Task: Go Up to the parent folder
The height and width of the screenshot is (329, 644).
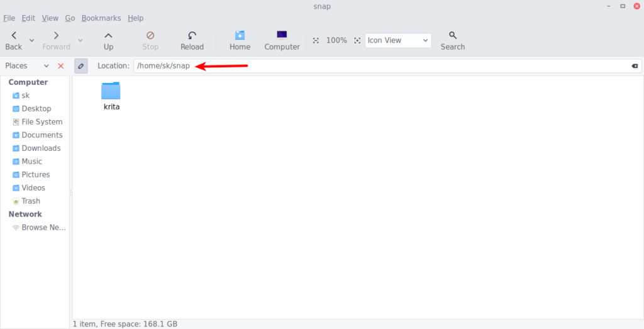Action: (108, 41)
